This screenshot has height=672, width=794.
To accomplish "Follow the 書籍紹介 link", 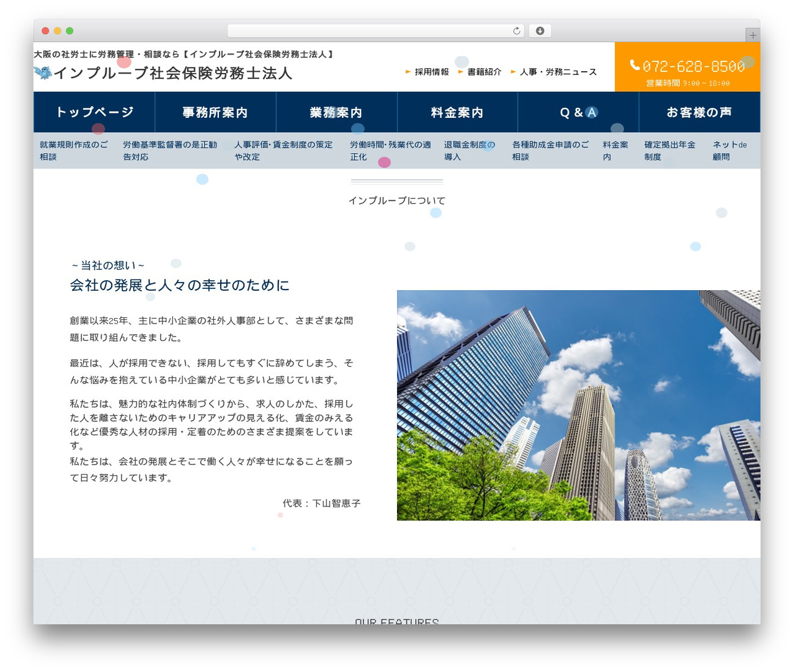I will click(484, 72).
